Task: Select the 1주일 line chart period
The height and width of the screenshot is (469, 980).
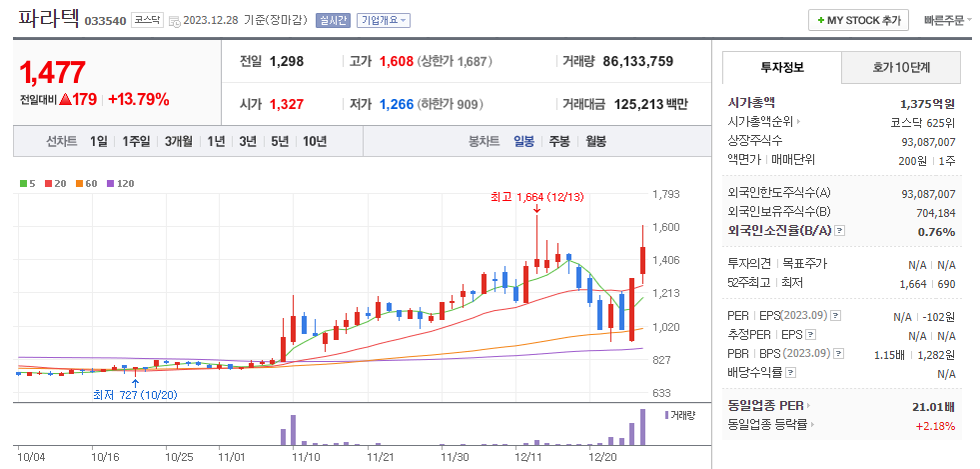Action: (x=136, y=141)
